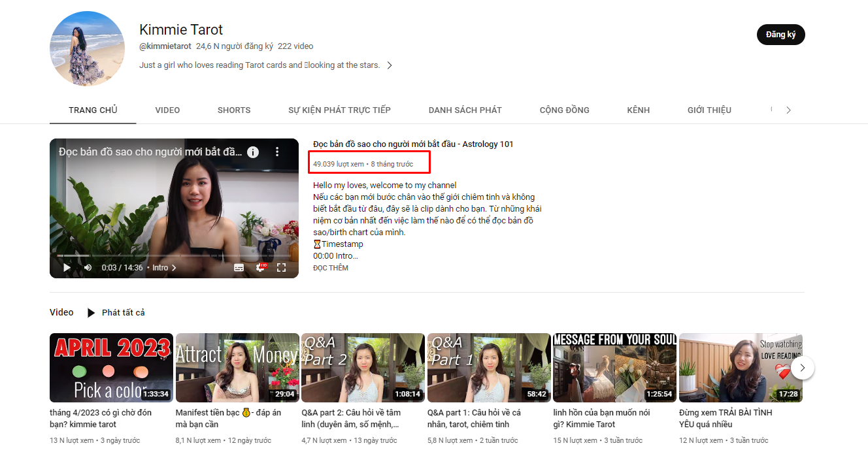Image resolution: width=868 pixels, height=454 pixels.
Task: Open three-dot menu on video player
Action: coord(277,152)
